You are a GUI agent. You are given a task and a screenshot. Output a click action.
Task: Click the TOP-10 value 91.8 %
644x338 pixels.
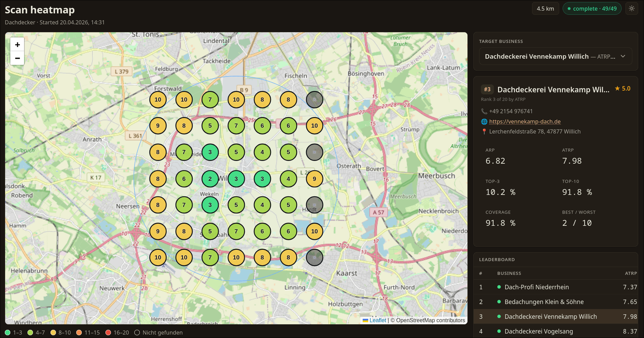(577, 192)
